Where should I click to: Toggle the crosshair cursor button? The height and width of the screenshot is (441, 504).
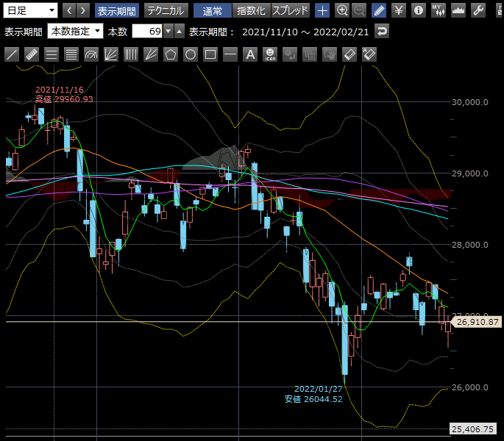coord(323,10)
